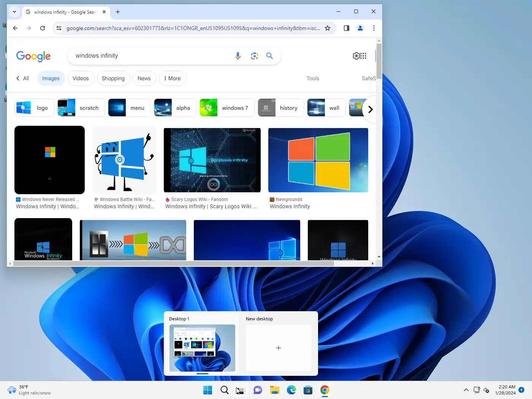Open the Newgrounds Windows Infinity link
The height and width of the screenshot is (399, 532).
tap(290, 206)
